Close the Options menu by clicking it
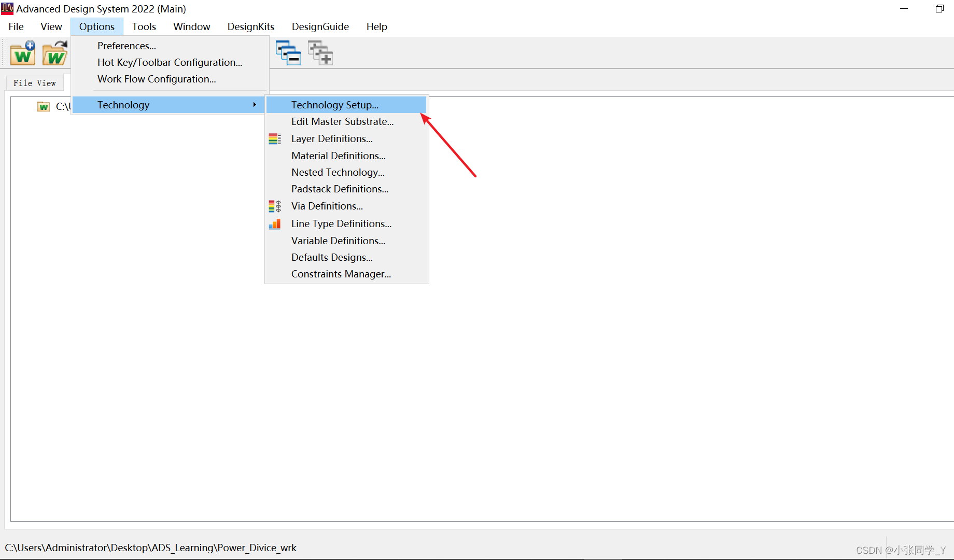 click(x=97, y=26)
